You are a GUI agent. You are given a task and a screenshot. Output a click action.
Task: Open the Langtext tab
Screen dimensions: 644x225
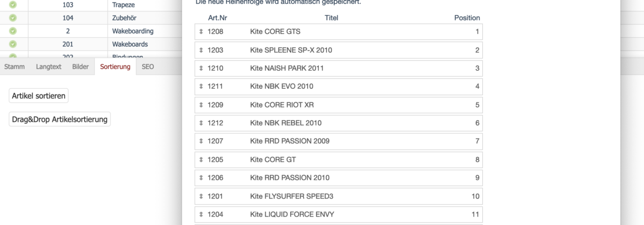(x=49, y=67)
